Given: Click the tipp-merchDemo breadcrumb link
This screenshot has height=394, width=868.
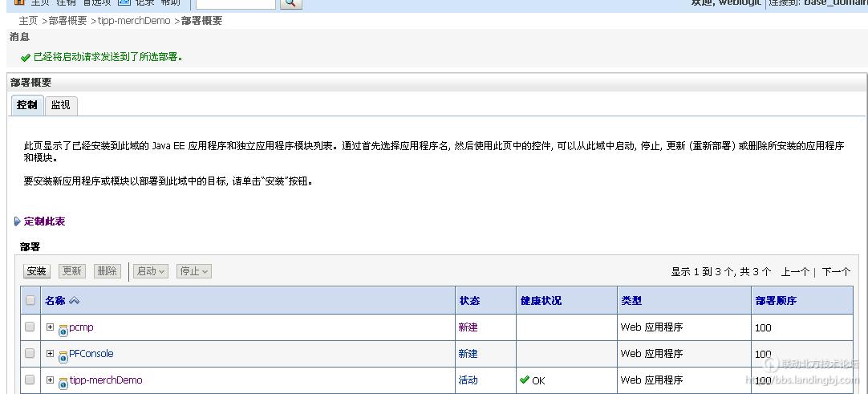Looking at the screenshot, I should [134, 21].
